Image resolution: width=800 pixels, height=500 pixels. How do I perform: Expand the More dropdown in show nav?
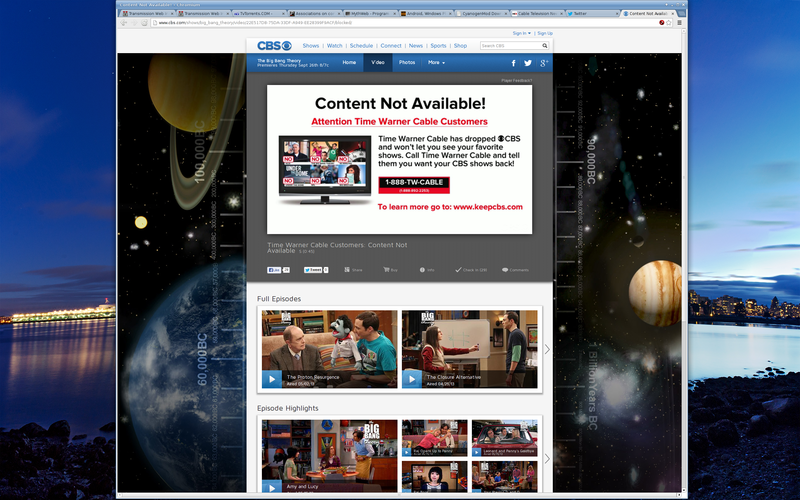437,63
